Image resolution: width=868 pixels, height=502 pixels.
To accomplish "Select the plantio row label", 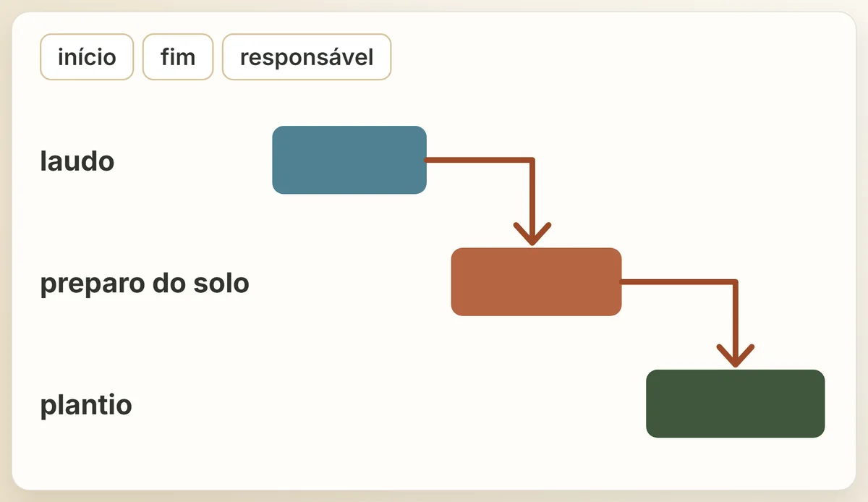I will (x=86, y=404).
